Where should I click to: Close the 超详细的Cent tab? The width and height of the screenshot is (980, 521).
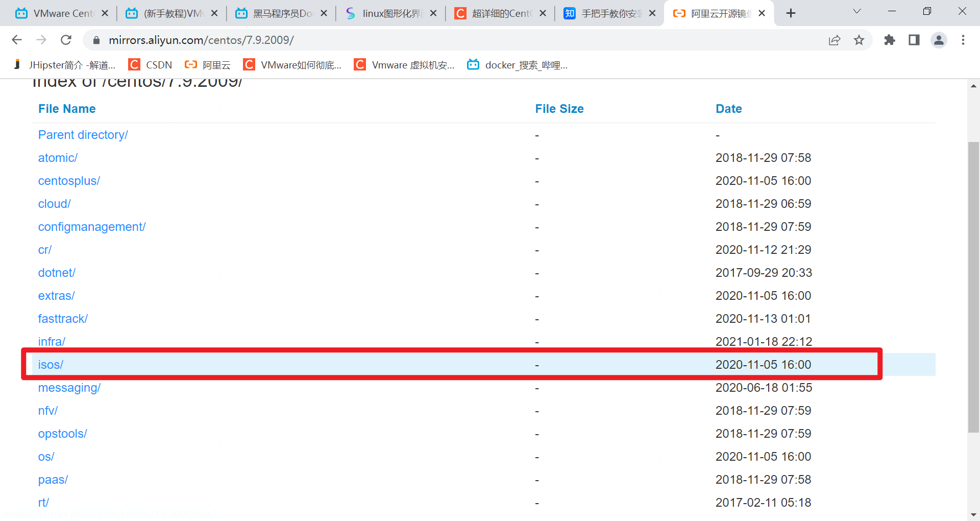[543, 13]
